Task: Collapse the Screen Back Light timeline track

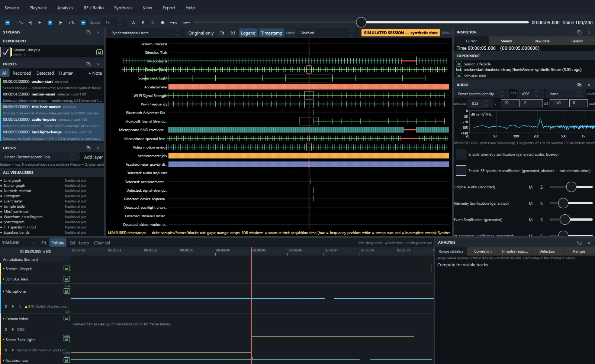Action: pyautogui.click(x=4, y=340)
